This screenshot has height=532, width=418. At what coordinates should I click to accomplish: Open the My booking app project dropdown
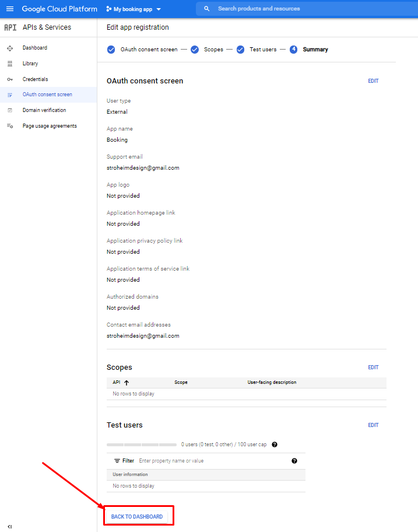134,9
